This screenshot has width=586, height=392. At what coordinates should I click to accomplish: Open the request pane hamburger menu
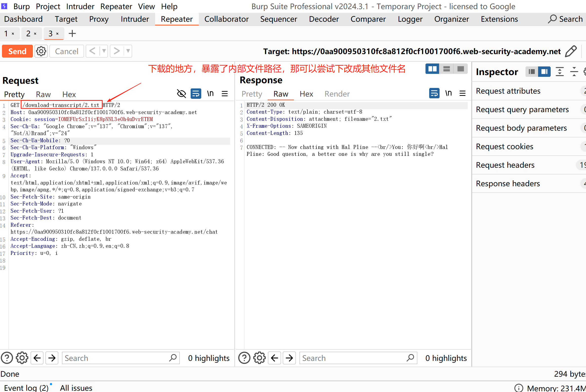(224, 94)
